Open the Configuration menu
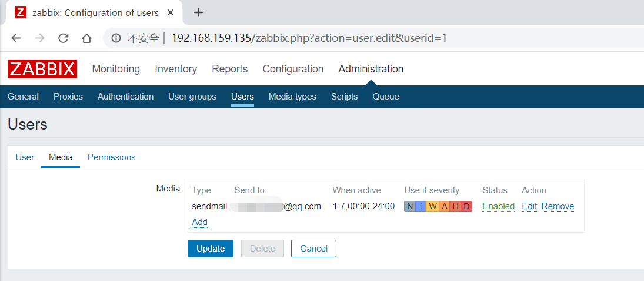The height and width of the screenshot is (281, 644). 293,69
